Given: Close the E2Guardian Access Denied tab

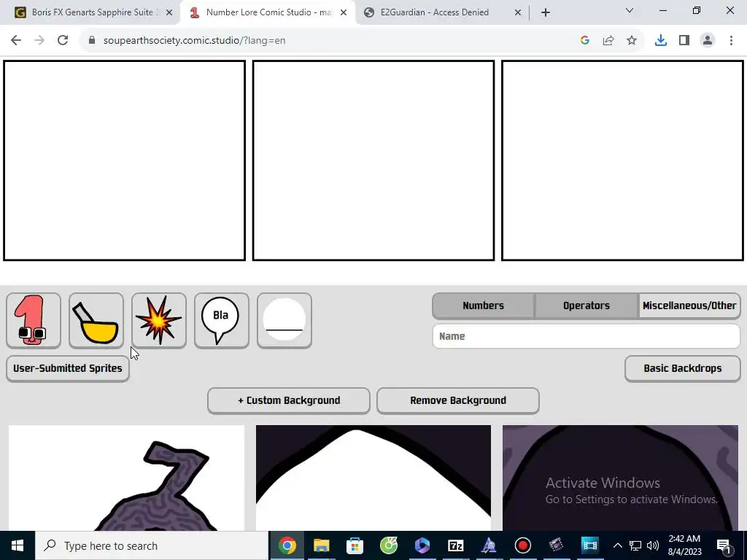Looking at the screenshot, I should pos(518,12).
